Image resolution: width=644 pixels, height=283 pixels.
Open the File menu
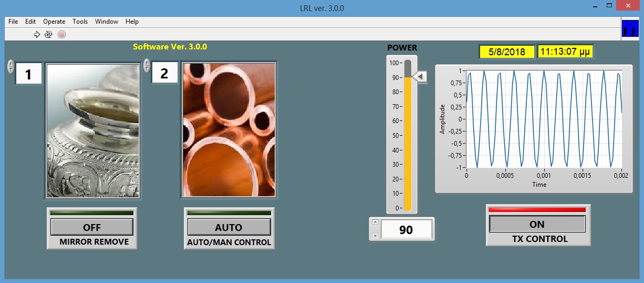(13, 22)
